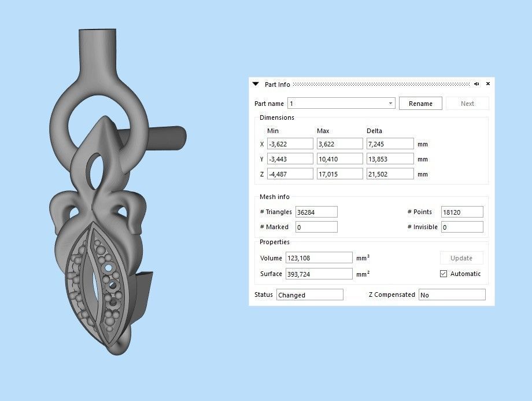The height and width of the screenshot is (401, 532).
Task: Select the Z Delta field 21,502
Action: tap(390, 174)
